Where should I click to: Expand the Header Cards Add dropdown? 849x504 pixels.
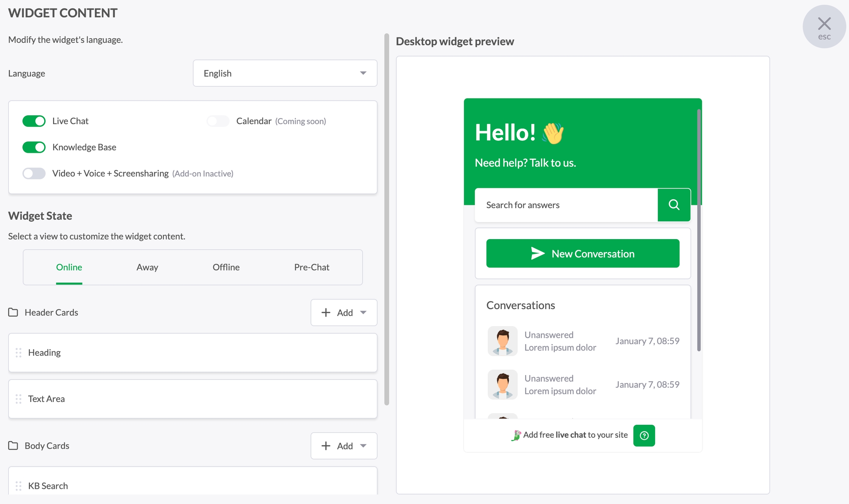[343, 312]
